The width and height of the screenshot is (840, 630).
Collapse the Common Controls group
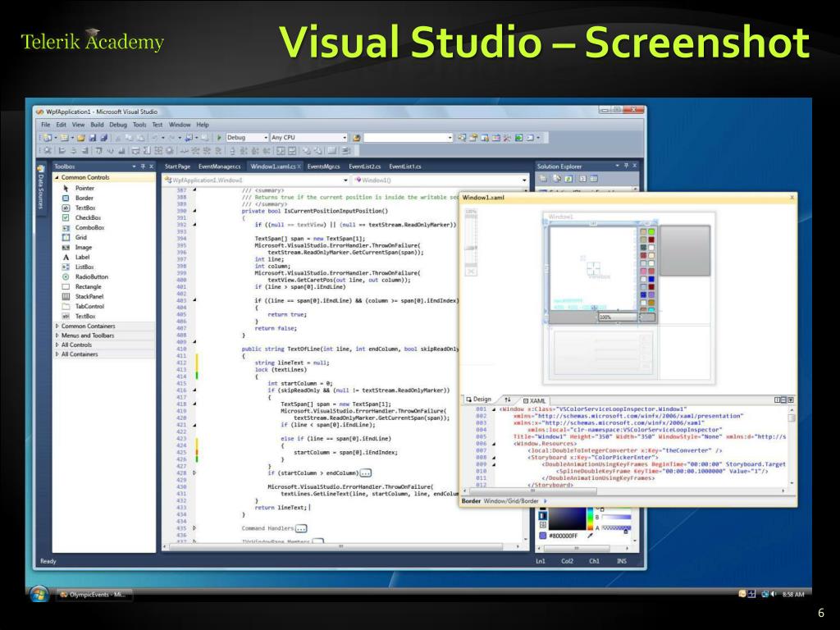point(57,177)
